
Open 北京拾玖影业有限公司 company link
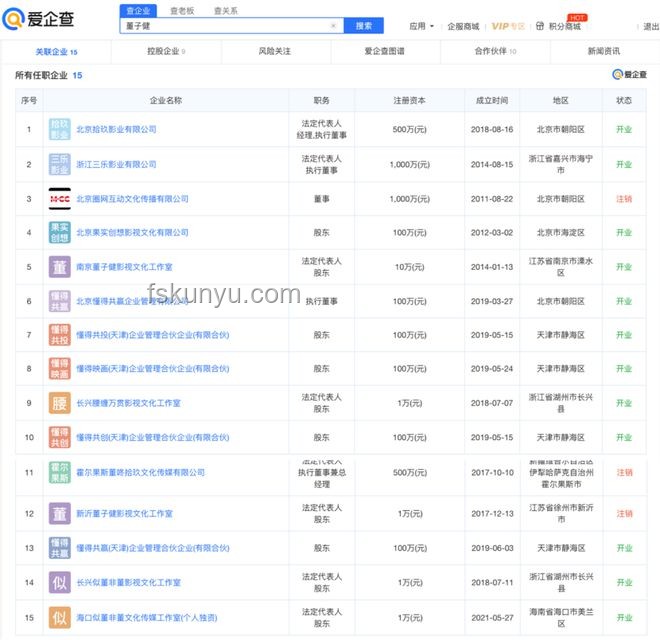pos(116,129)
